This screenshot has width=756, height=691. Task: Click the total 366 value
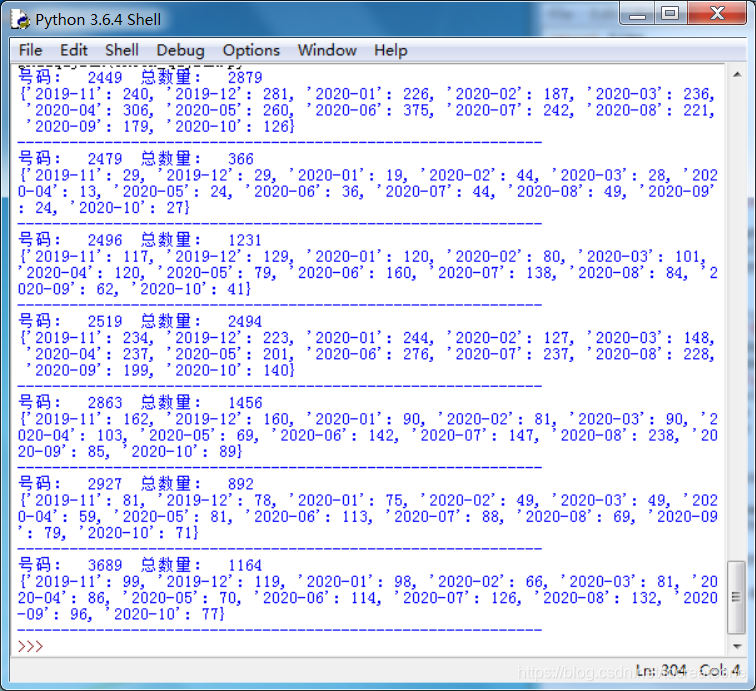tap(241, 159)
